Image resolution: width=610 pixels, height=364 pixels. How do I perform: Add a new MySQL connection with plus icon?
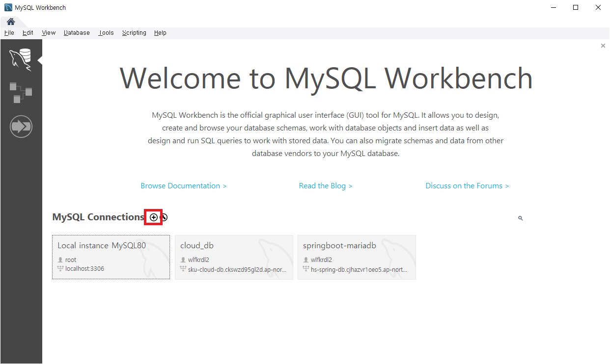[154, 217]
